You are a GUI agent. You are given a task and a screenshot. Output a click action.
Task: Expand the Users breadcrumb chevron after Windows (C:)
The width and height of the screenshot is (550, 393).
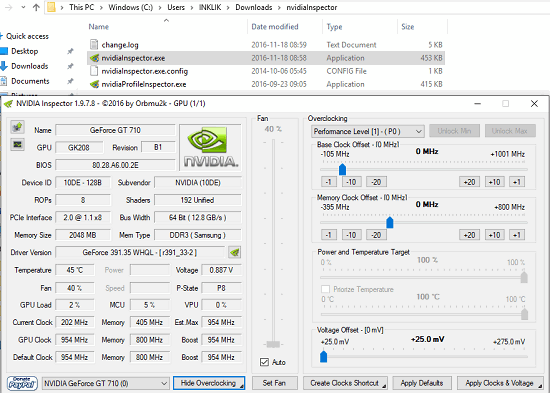click(x=161, y=7)
